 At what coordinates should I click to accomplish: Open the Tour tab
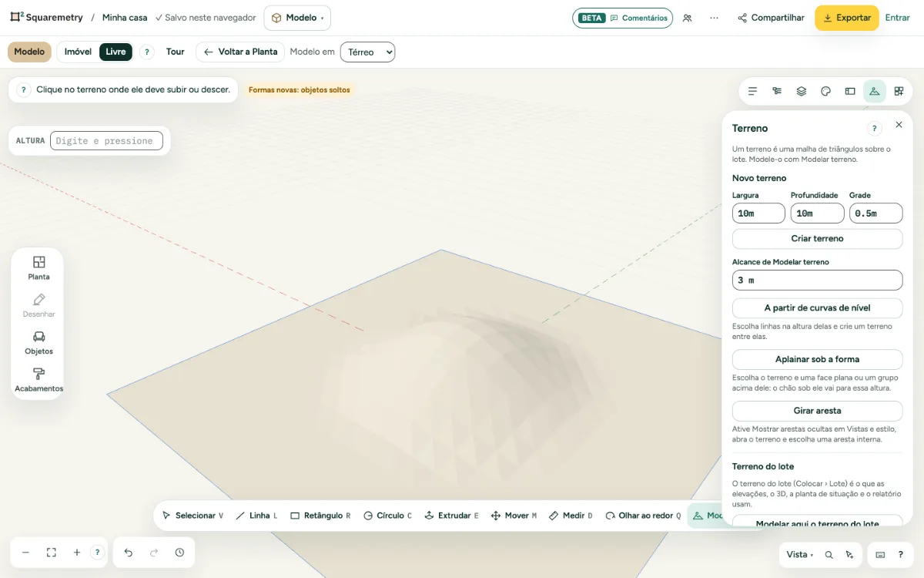click(x=176, y=52)
